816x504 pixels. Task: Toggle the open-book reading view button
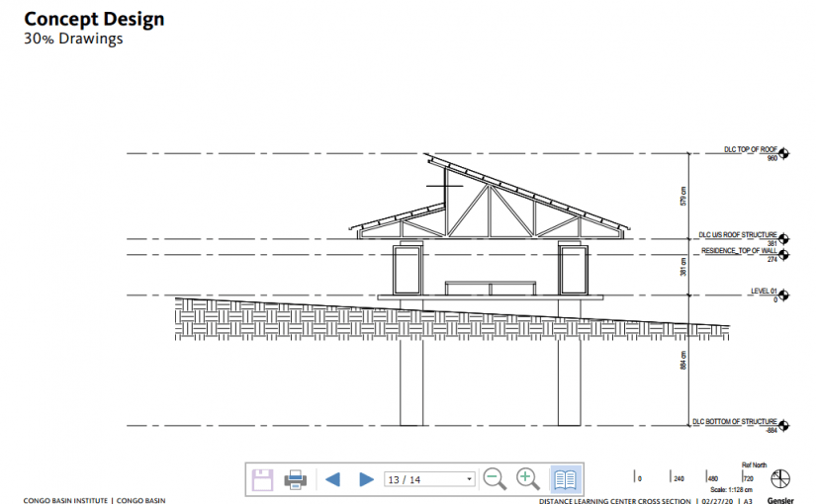click(x=565, y=479)
